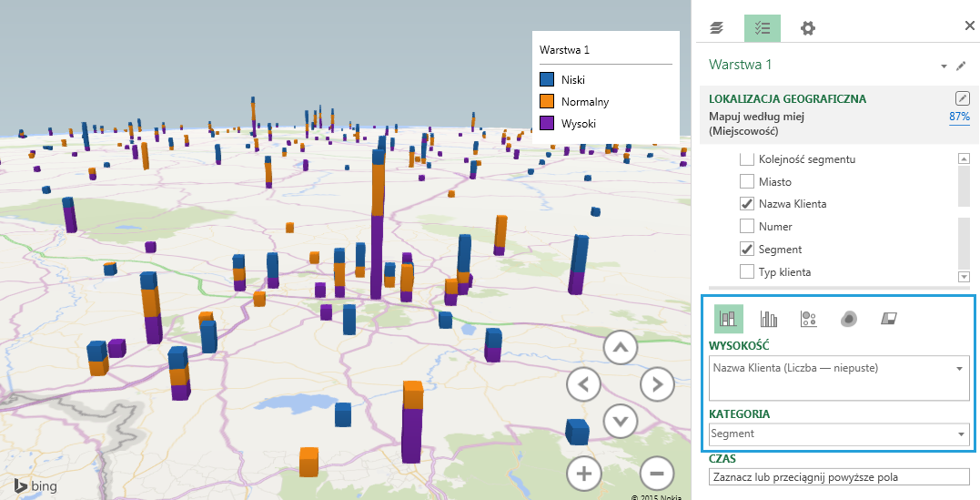Click the 87% mapping confidence link
The width and height of the screenshot is (980, 500).
click(959, 117)
